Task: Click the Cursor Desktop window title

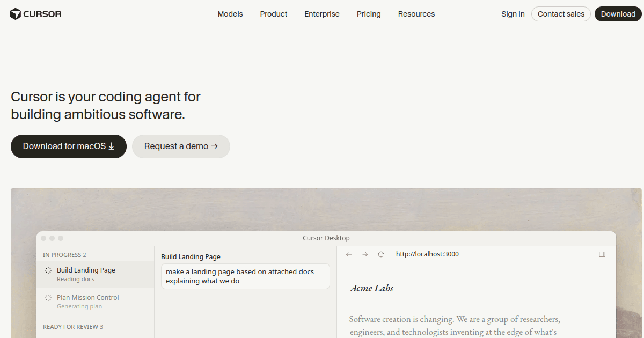Action: click(x=326, y=238)
